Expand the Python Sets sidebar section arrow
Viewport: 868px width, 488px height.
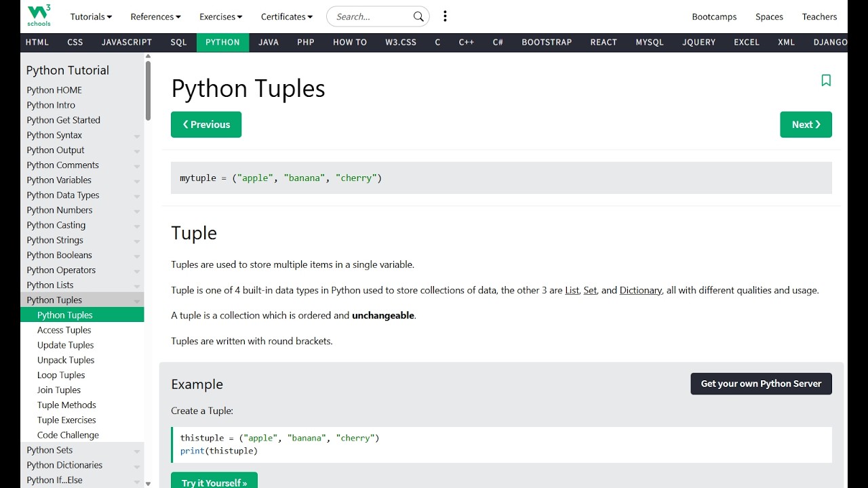[137, 451]
